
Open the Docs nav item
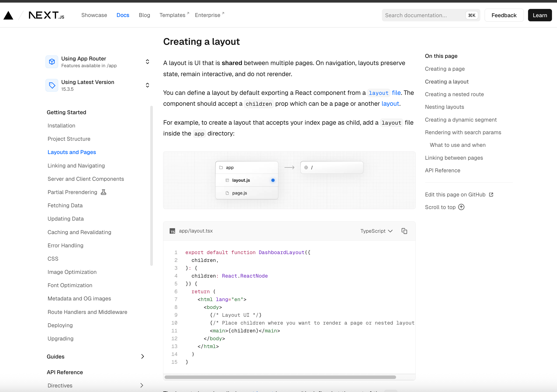coord(123,15)
